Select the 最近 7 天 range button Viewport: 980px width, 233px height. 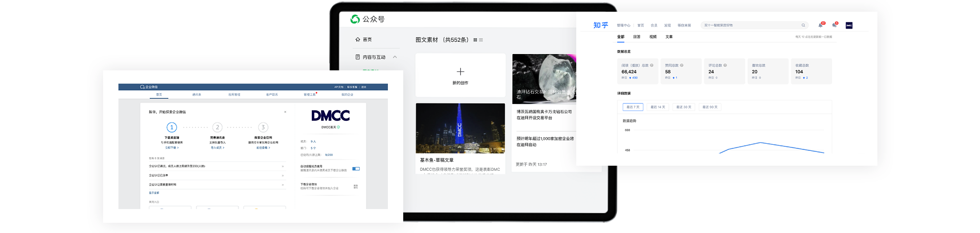pyautogui.click(x=633, y=107)
